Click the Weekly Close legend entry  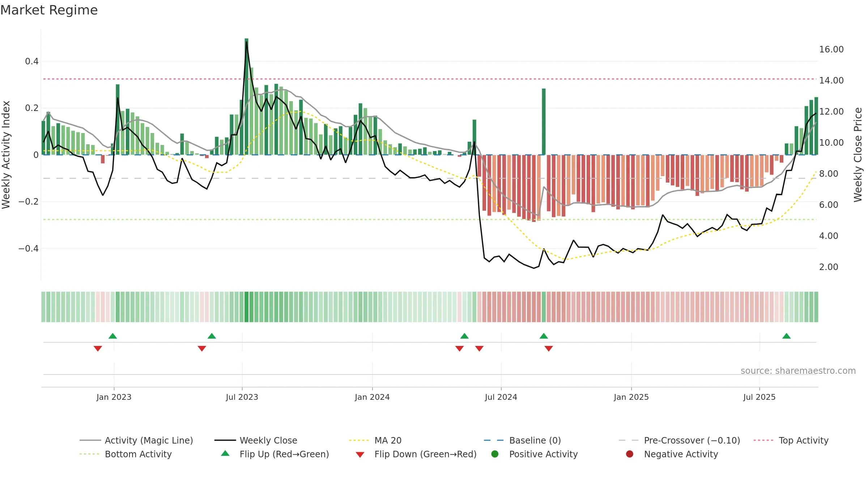[256, 440]
